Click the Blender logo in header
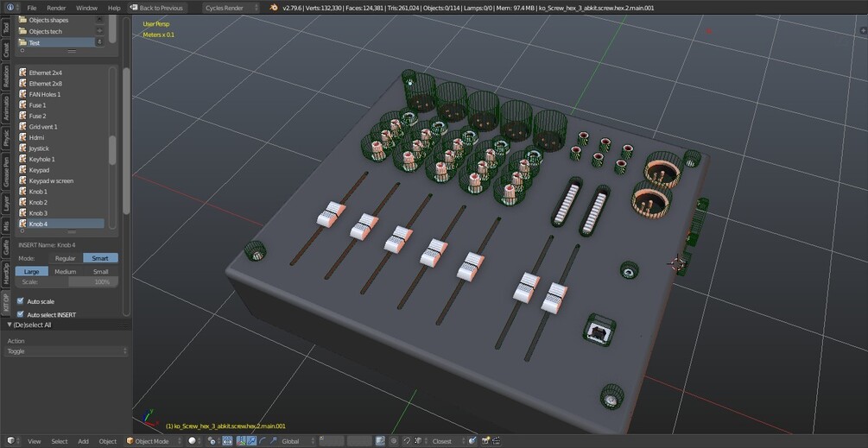868x448 pixels. point(274,8)
